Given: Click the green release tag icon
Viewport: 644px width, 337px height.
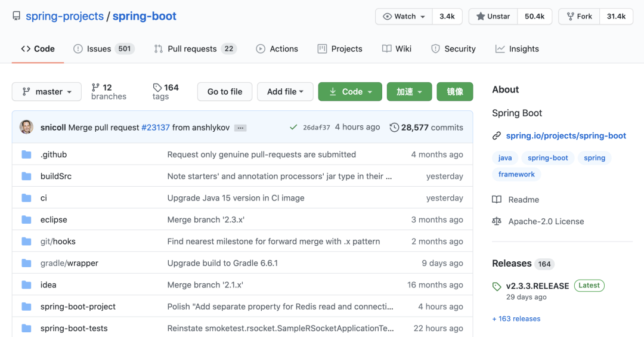Looking at the screenshot, I should click(x=497, y=286).
